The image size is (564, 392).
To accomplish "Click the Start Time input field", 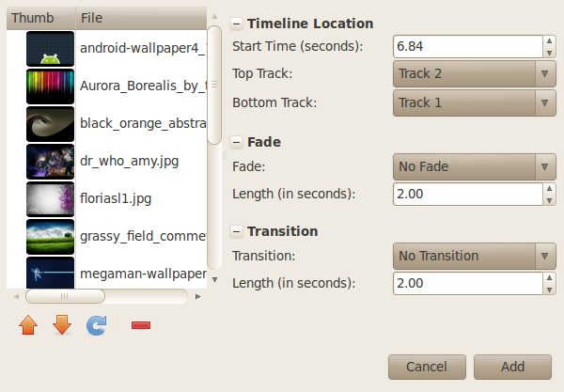I will pos(467,46).
